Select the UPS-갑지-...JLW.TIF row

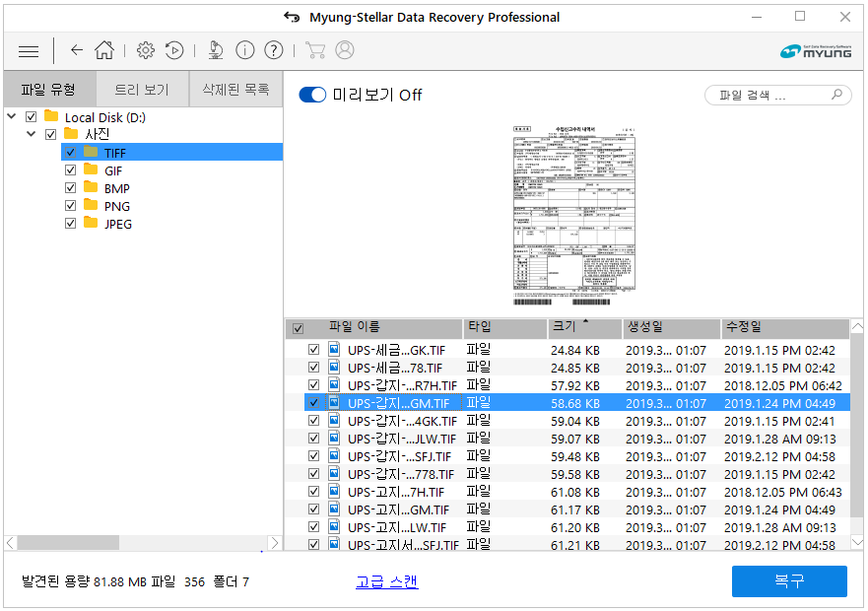coord(568,439)
